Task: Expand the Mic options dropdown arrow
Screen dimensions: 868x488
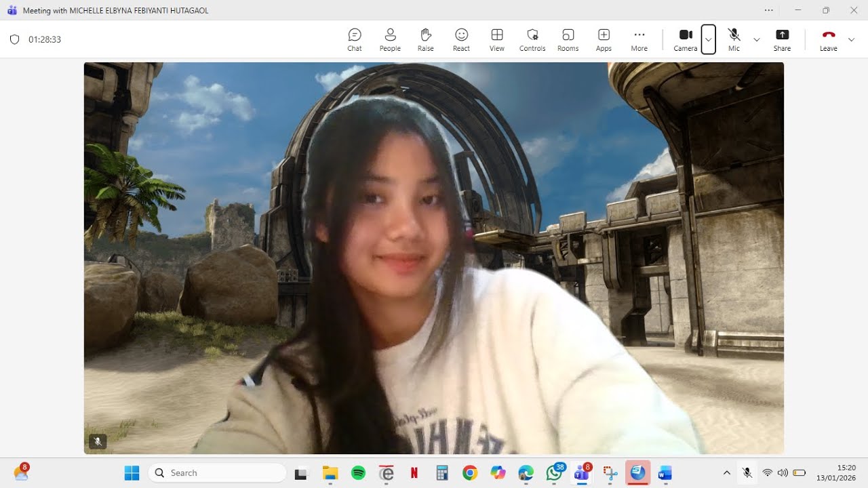Action: click(x=757, y=39)
